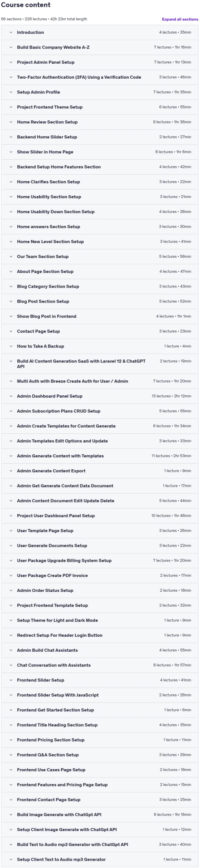Viewport: 199px width, 868px height.
Task: Click chevron for Blog Post Section Setup
Action: [11, 301]
